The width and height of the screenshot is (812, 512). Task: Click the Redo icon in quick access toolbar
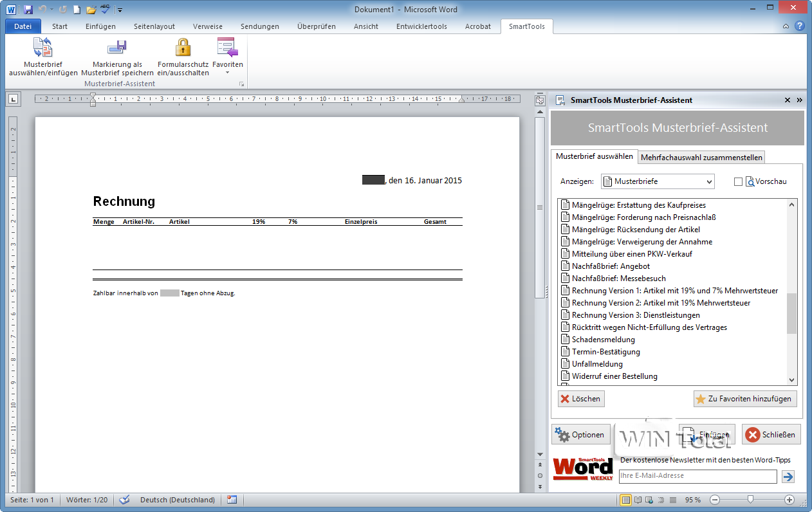(x=63, y=10)
